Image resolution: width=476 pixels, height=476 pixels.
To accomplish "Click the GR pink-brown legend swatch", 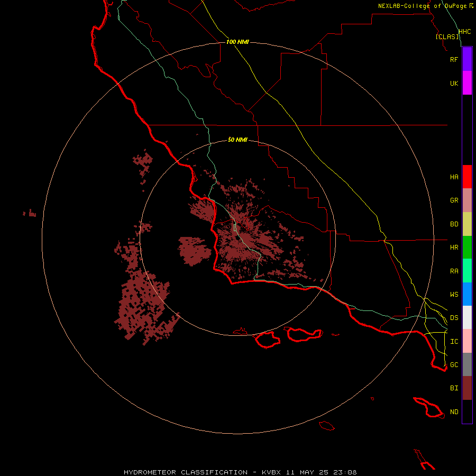I will point(467,200).
